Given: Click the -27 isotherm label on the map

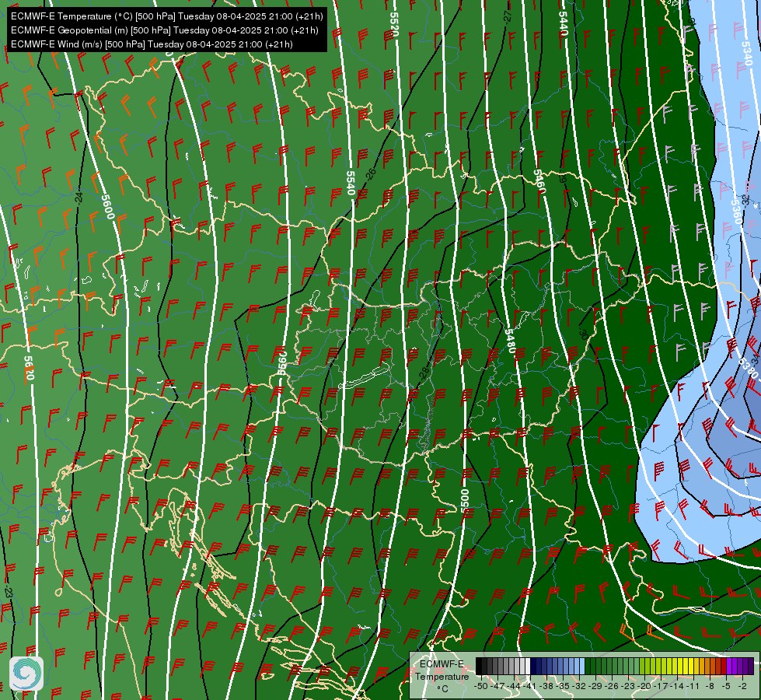Looking at the screenshot, I should 508,16.
